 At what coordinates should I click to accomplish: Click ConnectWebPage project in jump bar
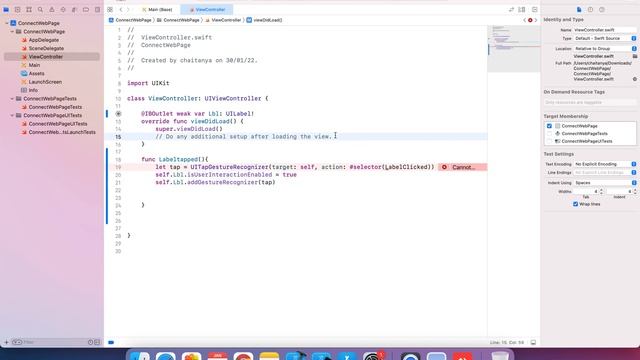pos(130,20)
